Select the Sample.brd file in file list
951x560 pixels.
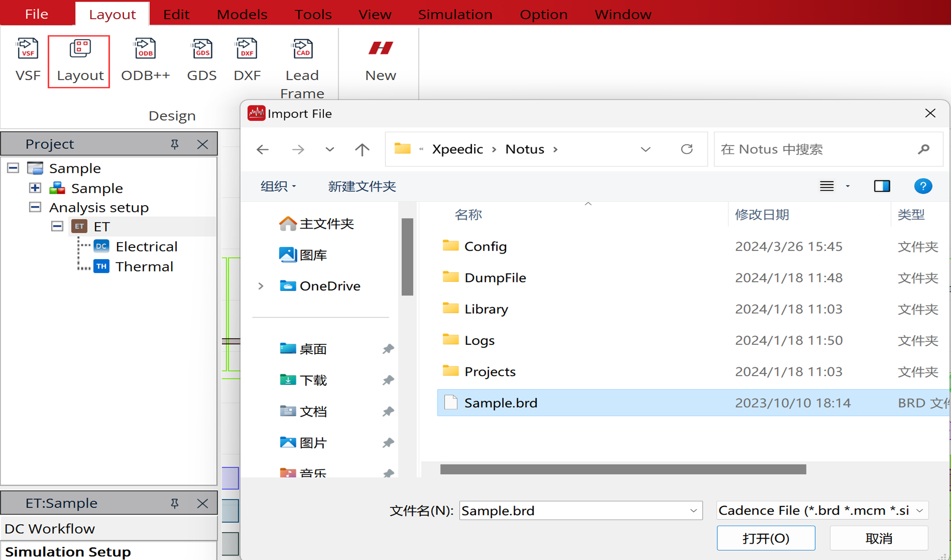tap(500, 402)
